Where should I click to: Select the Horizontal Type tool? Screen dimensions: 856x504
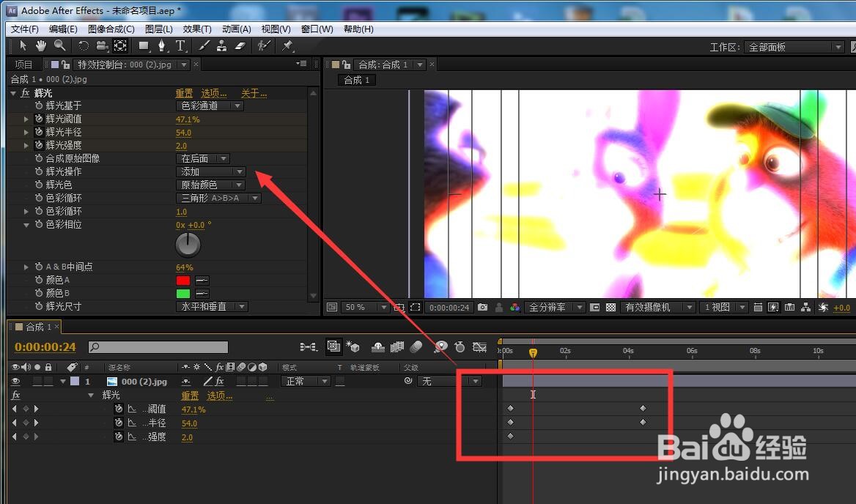coord(180,46)
